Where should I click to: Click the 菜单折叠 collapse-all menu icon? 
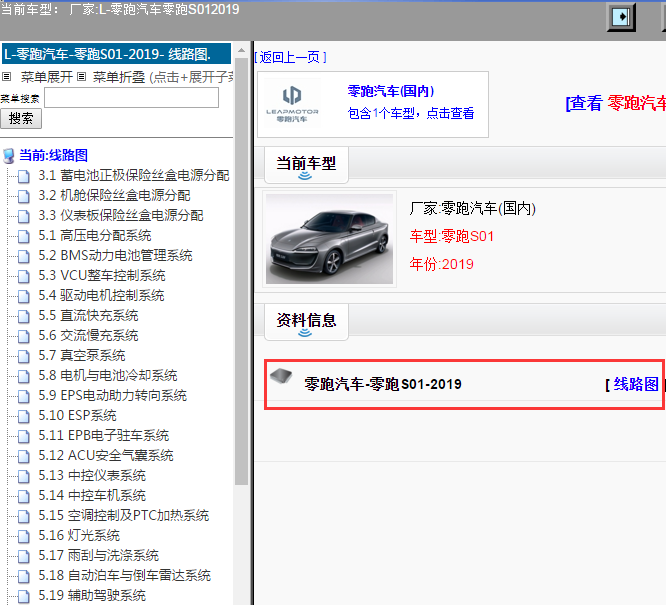pyautogui.click(x=82, y=77)
